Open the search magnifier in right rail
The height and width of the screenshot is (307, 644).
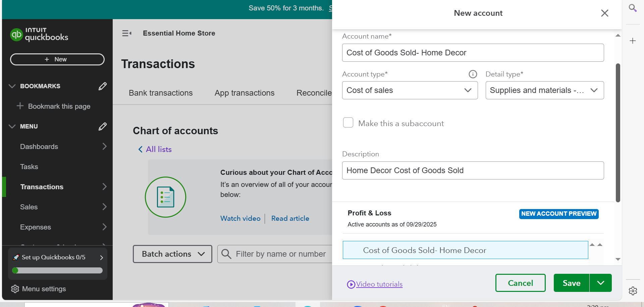coord(633,8)
